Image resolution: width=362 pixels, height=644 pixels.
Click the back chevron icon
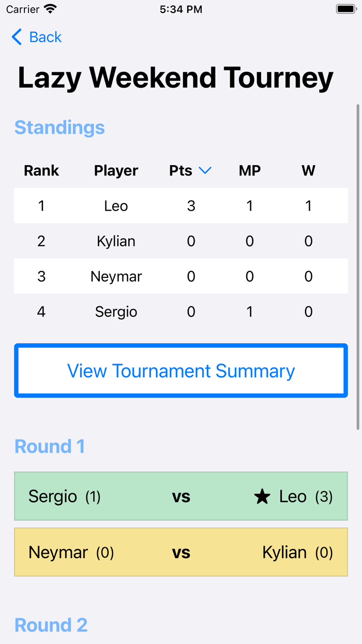(x=16, y=37)
